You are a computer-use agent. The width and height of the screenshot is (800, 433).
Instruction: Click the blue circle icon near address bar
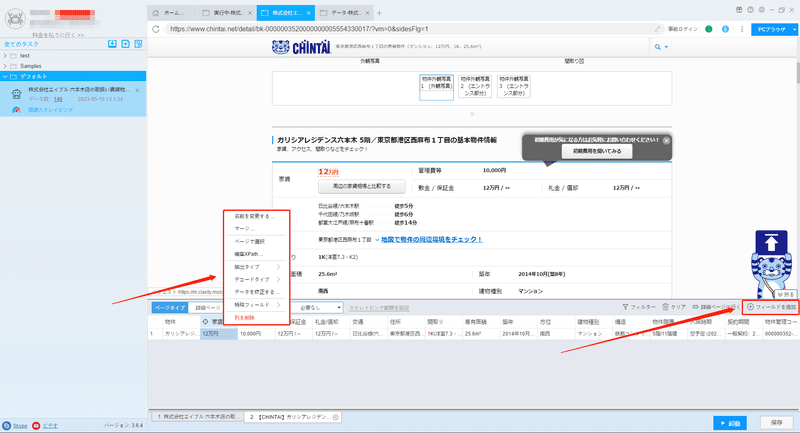pyautogui.click(x=725, y=29)
